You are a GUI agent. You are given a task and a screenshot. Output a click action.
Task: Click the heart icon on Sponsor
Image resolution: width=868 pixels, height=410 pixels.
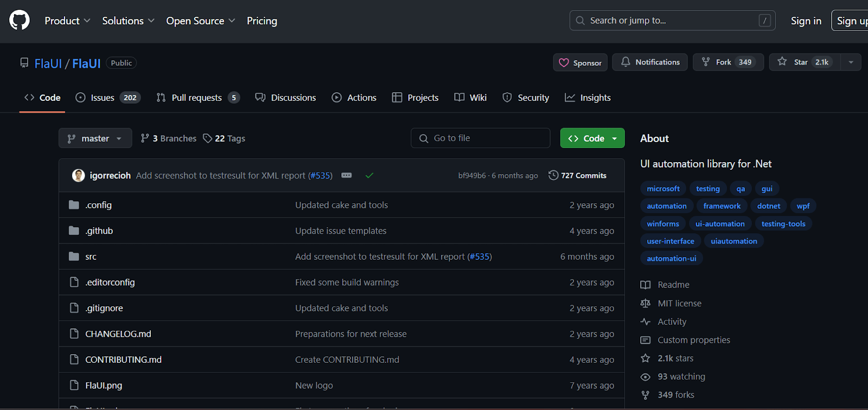click(x=564, y=62)
